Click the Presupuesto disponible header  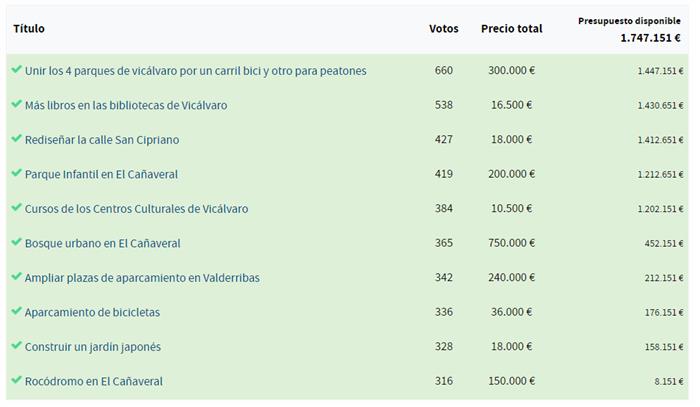click(x=629, y=20)
